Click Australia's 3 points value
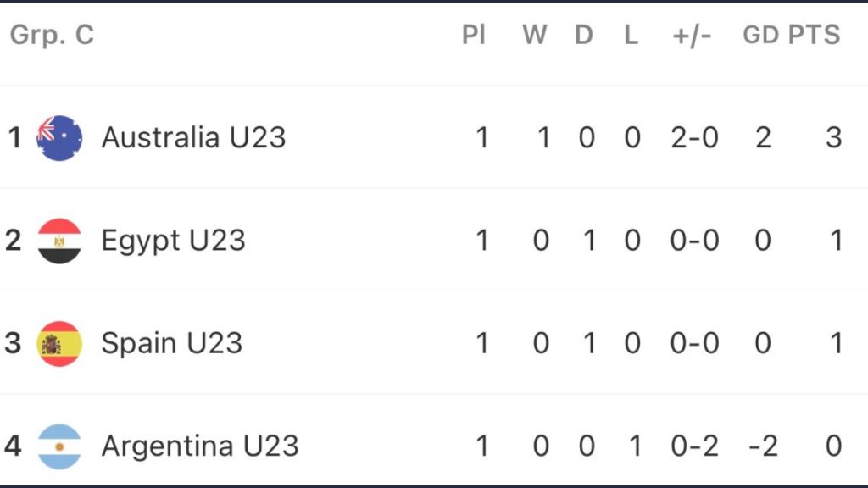The image size is (868, 488). pyautogui.click(x=834, y=137)
